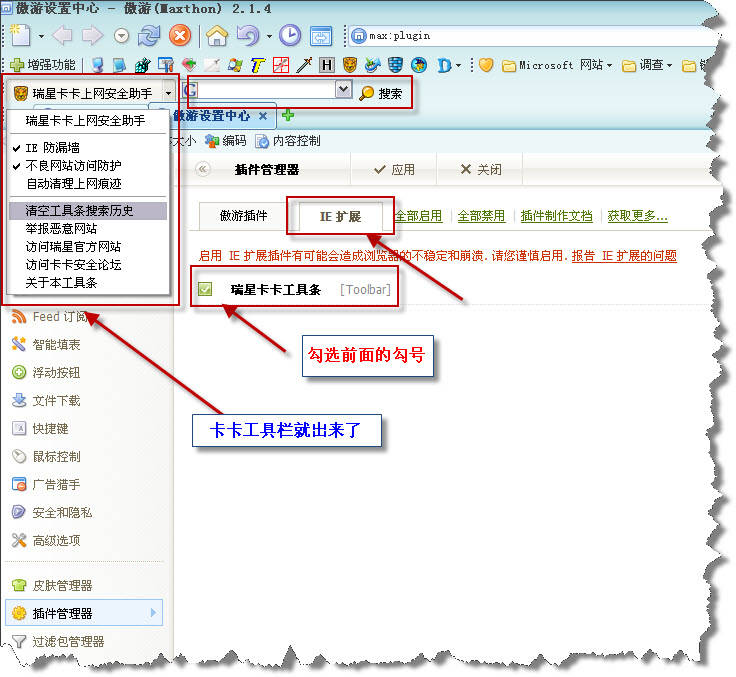Click the yellow T plugin icon
The image size is (736, 677).
pyautogui.click(x=258, y=65)
